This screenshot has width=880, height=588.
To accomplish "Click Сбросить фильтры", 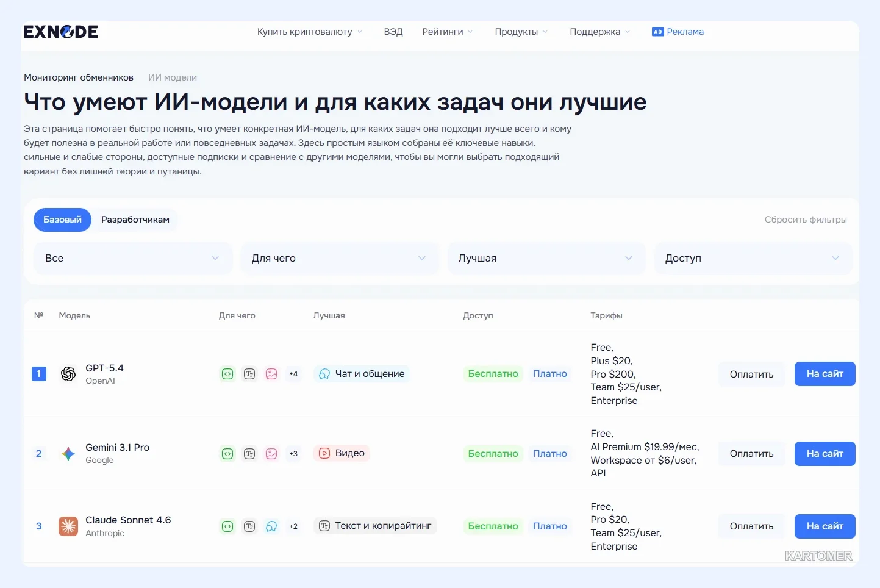I will point(806,220).
